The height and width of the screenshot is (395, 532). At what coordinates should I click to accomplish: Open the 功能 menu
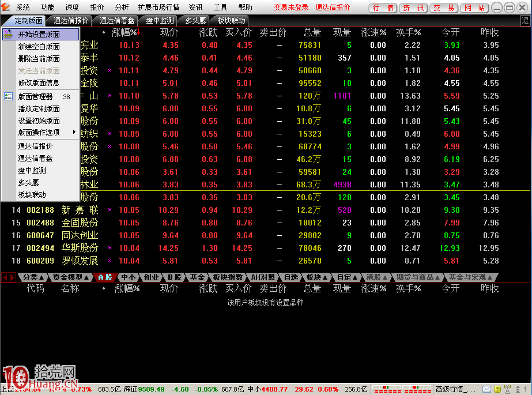click(47, 7)
